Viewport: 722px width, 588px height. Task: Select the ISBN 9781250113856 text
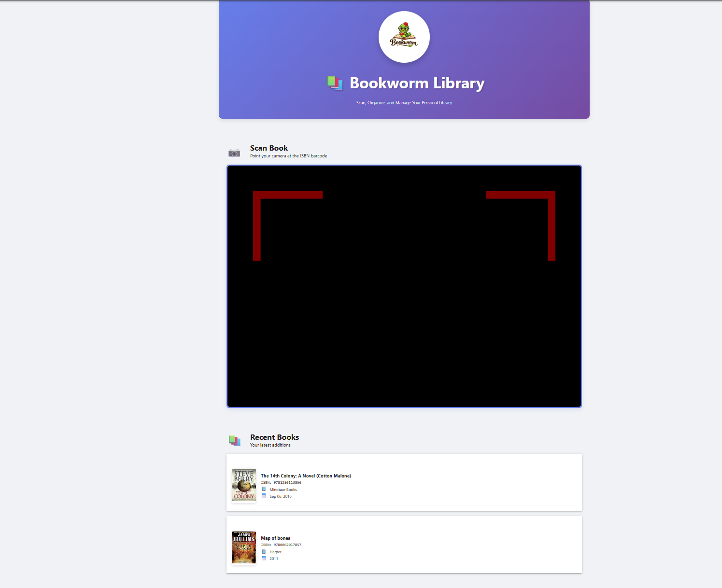point(287,482)
